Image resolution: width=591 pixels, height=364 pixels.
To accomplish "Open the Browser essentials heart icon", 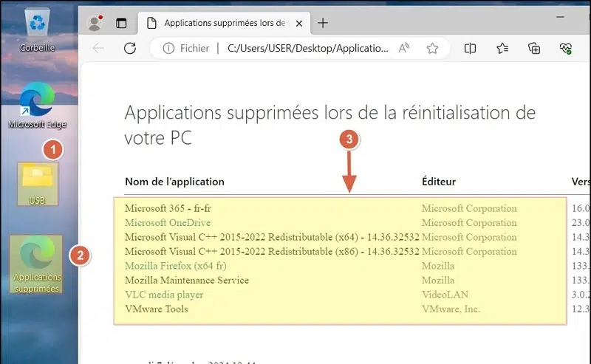I will 566,48.
